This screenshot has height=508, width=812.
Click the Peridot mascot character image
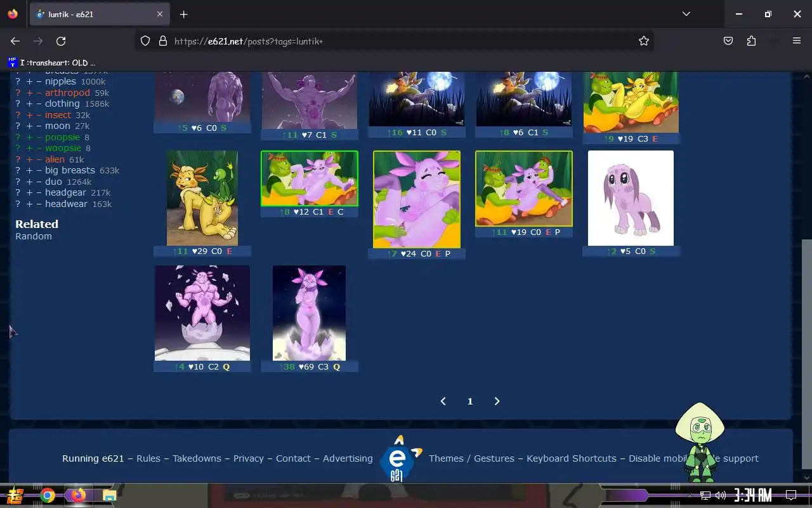point(700,442)
